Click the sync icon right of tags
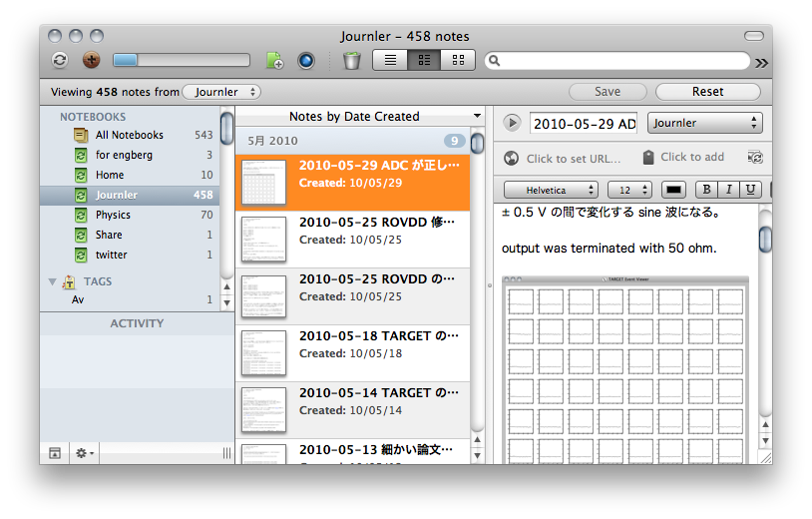This screenshot has width=812, height=519. [755, 158]
